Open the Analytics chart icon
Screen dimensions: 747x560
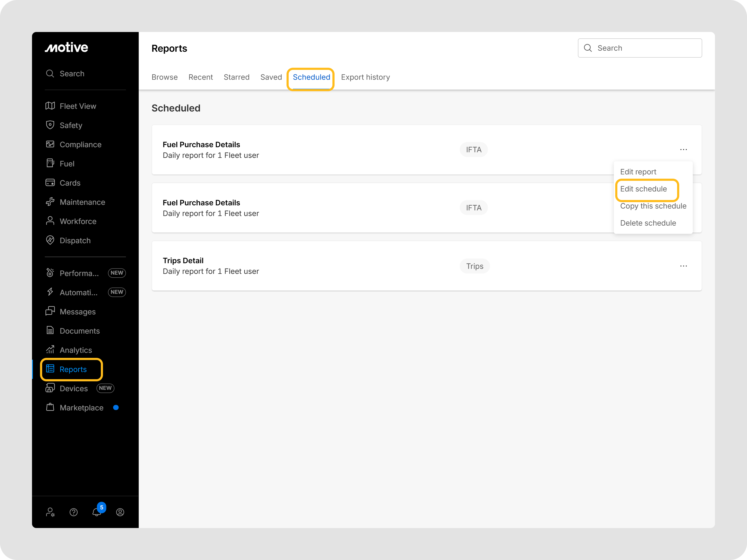coord(50,350)
